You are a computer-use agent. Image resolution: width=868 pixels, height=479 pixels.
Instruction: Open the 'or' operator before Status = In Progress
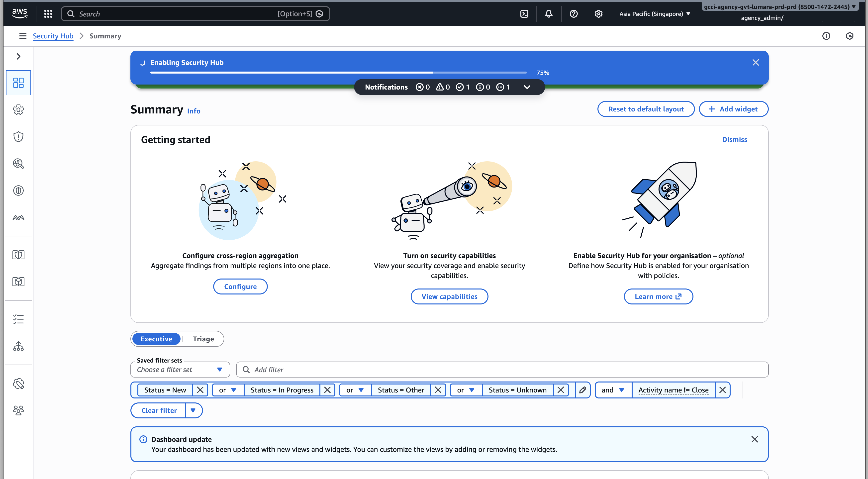pyautogui.click(x=228, y=390)
